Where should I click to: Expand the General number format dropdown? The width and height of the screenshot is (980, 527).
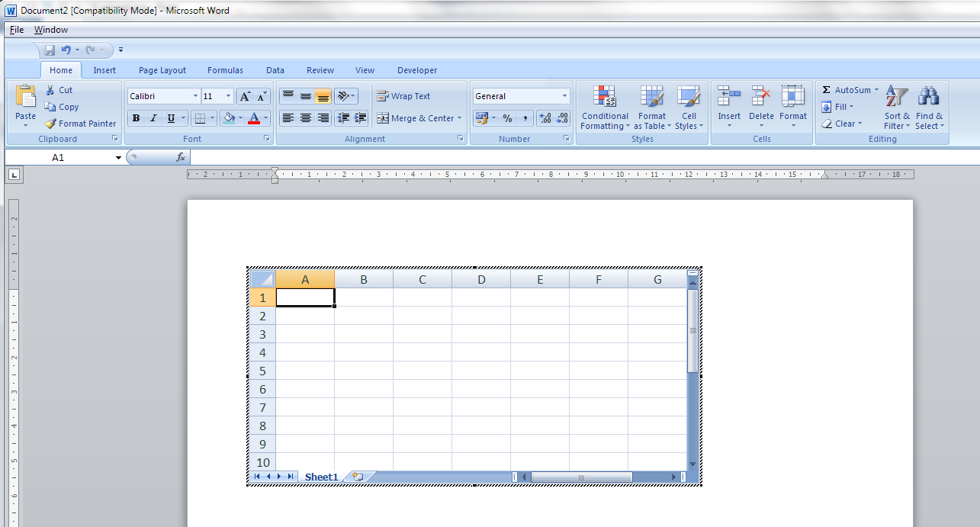point(564,96)
